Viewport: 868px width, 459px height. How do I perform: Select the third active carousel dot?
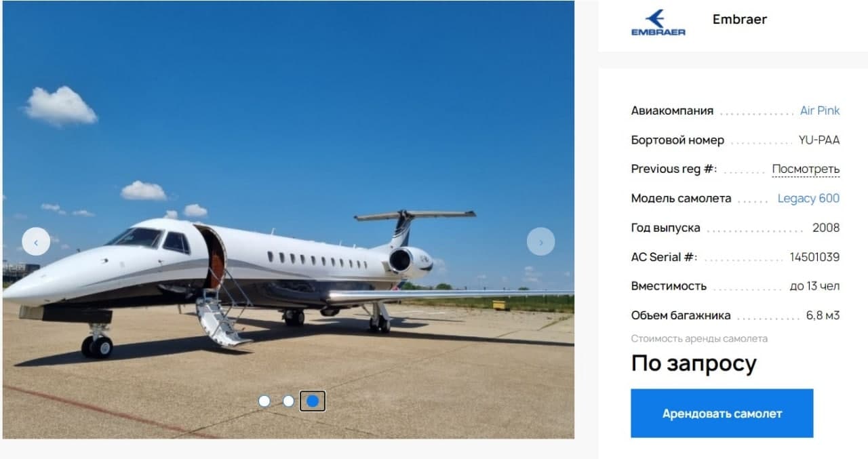pyautogui.click(x=313, y=401)
